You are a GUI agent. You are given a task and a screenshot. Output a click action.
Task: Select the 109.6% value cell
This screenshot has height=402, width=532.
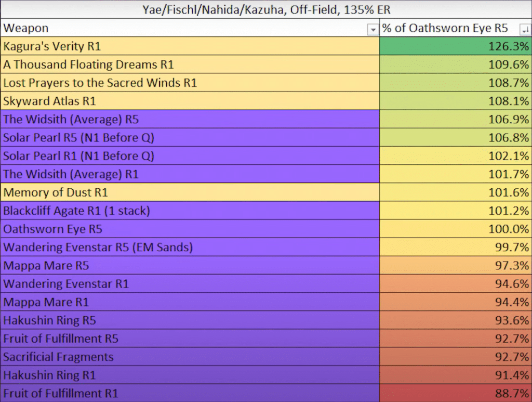click(456, 64)
